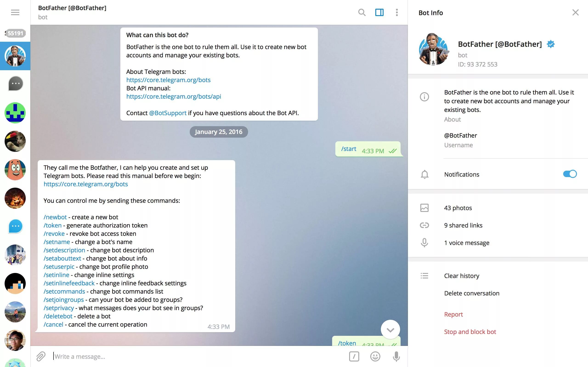Expand the 9 shared links section
The height and width of the screenshot is (367, 588).
(x=463, y=225)
